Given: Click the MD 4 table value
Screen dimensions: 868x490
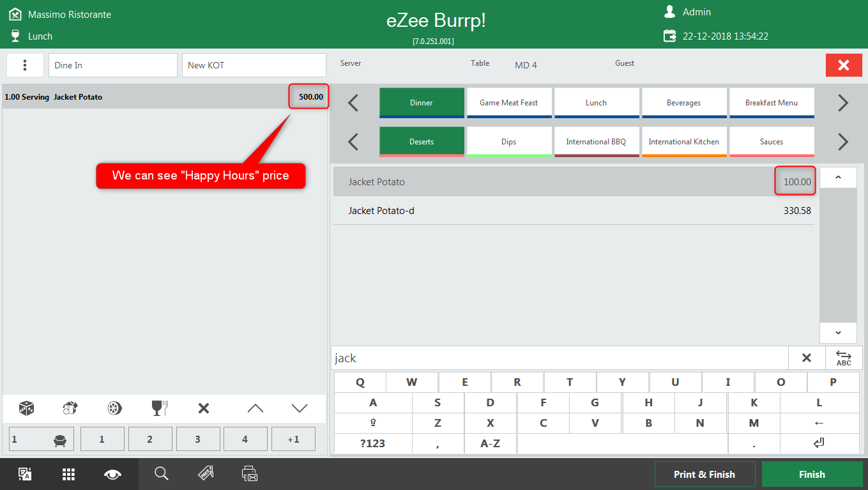Looking at the screenshot, I should 526,65.
